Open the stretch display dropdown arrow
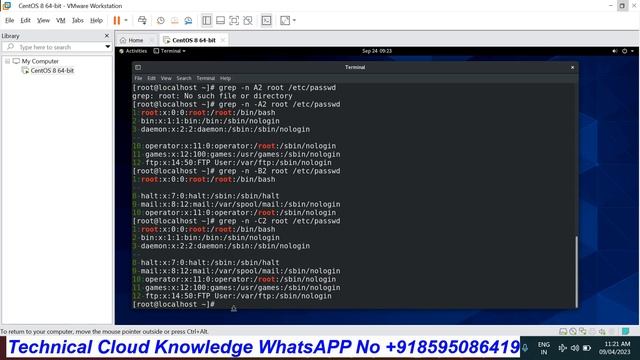This screenshot has width=640, height=360. (x=294, y=20)
